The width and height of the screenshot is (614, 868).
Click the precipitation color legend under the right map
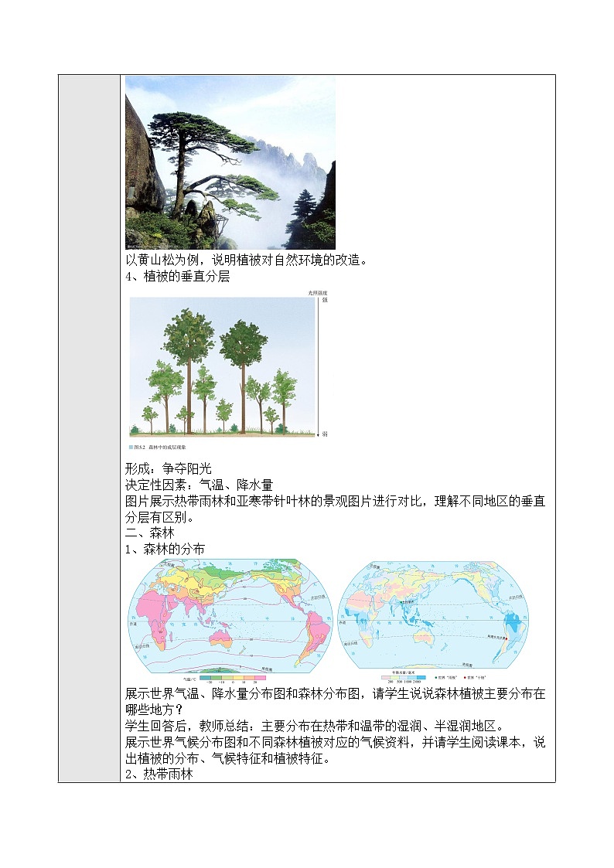click(x=403, y=678)
